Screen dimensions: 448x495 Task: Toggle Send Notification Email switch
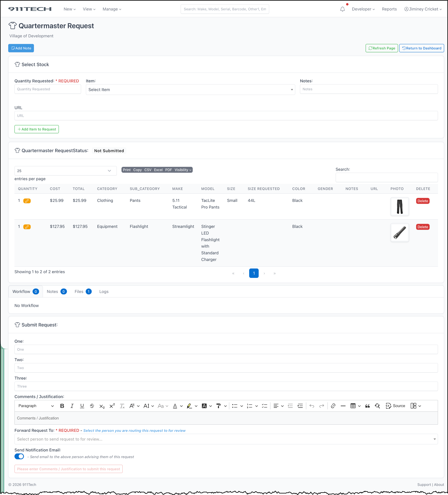[19, 456]
